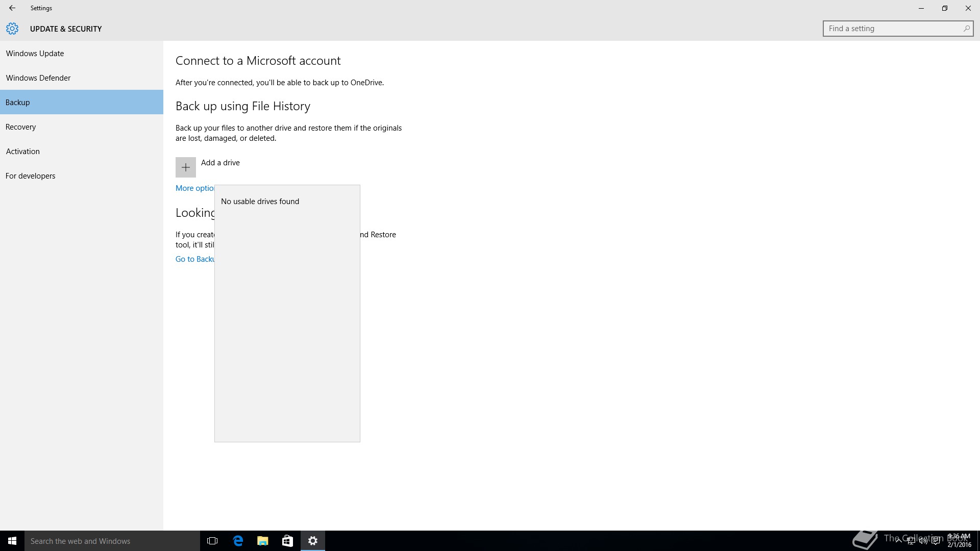This screenshot has width=980, height=551.
Task: Click the 'No usable drives found' message
Action: tap(260, 202)
